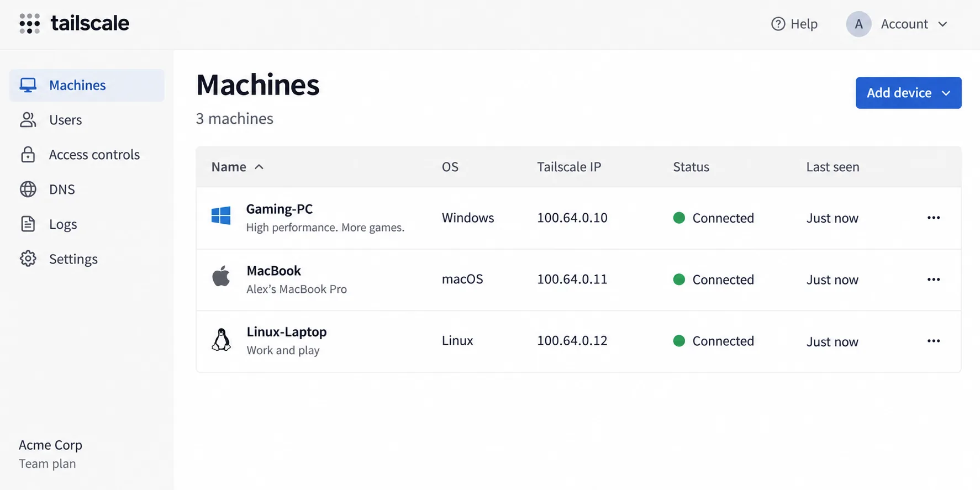
Task: Click the Help question mark icon
Action: pos(778,24)
